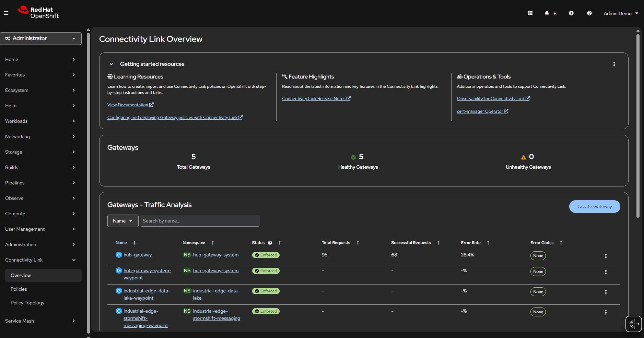Expand the User Management nav section
This screenshot has width=644, height=338.
pos(41,229)
